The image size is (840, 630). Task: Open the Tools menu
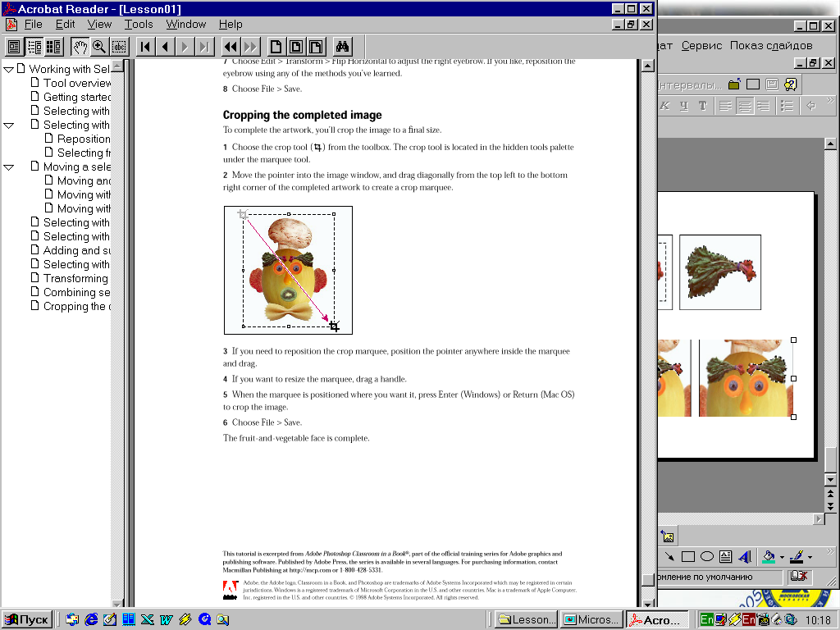[x=139, y=24]
